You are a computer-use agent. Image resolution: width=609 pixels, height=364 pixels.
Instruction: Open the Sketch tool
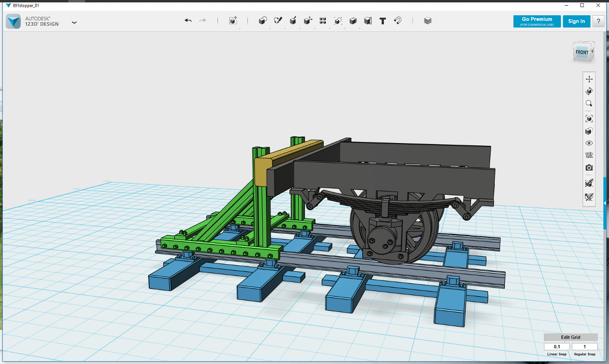(x=278, y=21)
